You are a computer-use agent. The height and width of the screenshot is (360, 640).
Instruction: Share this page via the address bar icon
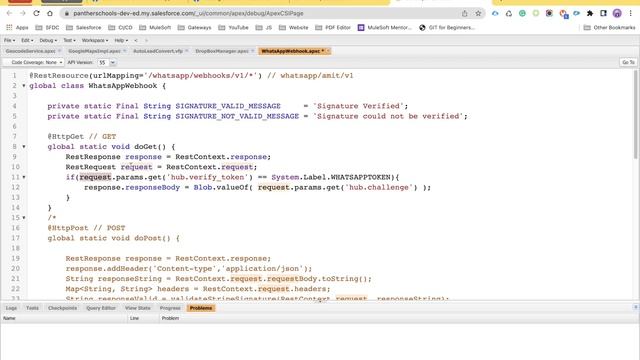(464, 13)
